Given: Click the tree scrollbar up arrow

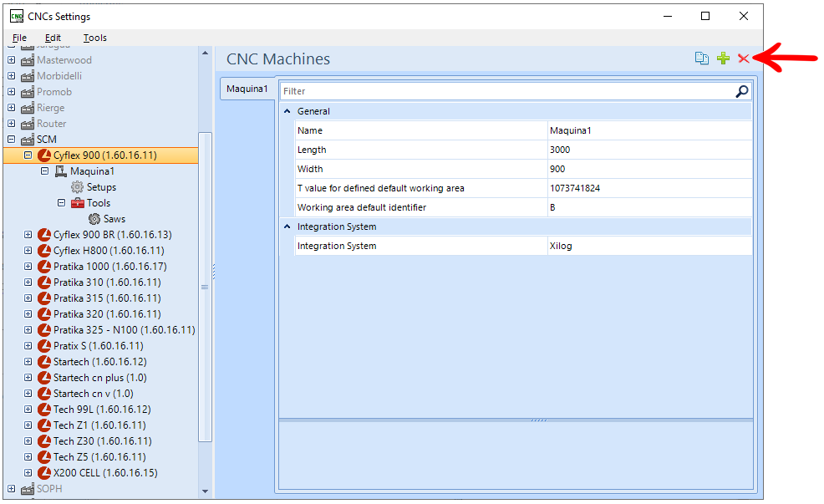Looking at the screenshot, I should (205, 53).
